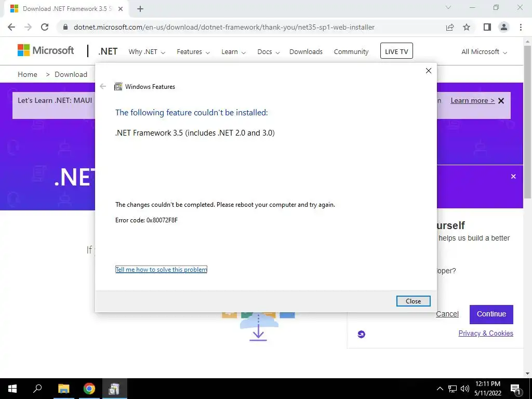Click Windows Features taskbar icon

114,389
